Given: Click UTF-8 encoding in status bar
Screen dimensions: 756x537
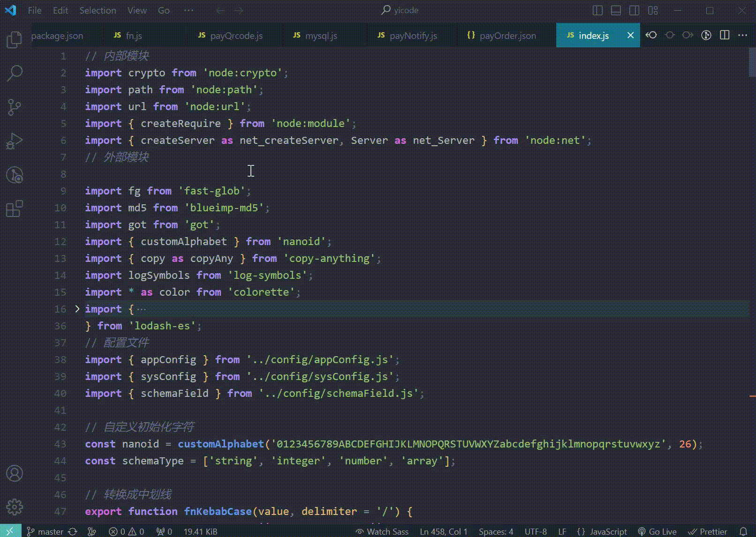Looking at the screenshot, I should [536, 531].
